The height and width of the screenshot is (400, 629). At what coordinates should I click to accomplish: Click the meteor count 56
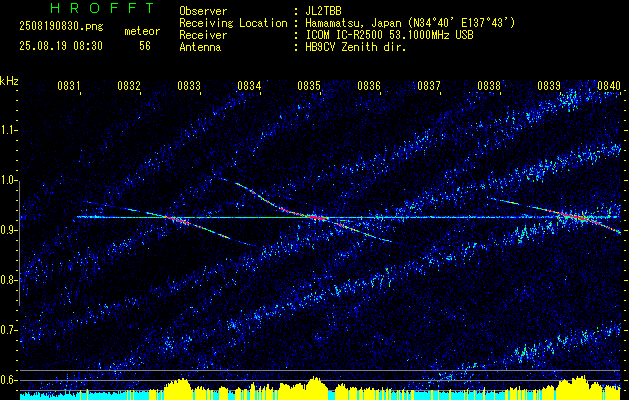(145, 46)
